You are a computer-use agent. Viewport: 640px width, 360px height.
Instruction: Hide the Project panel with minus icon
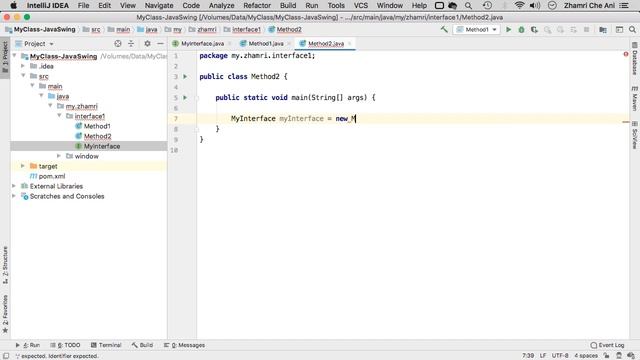pyautogui.click(x=160, y=43)
